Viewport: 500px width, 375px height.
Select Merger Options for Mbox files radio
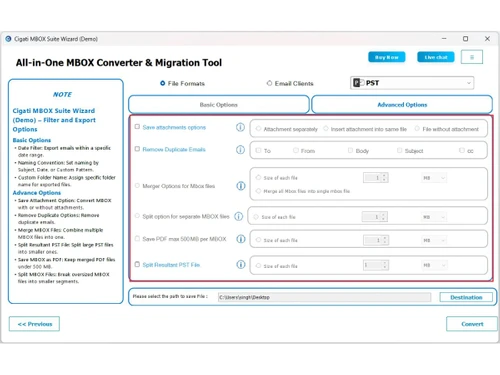point(137,185)
